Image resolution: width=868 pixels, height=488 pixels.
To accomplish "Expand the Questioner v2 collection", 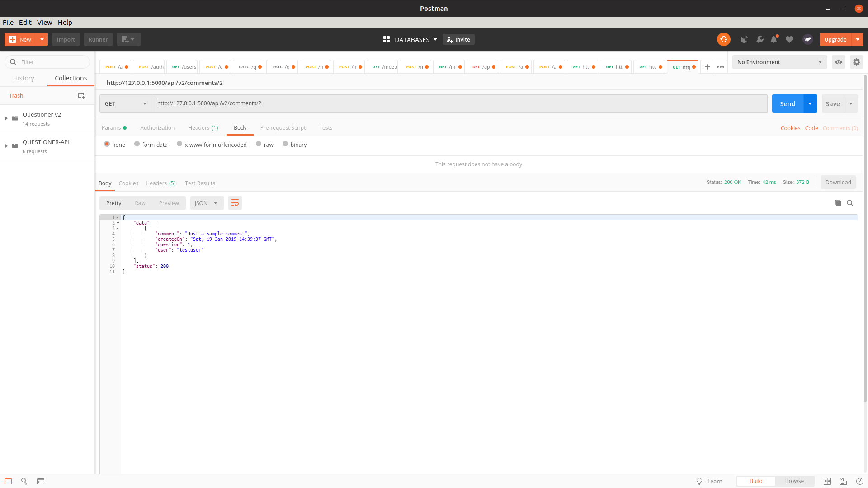I will click(x=6, y=118).
